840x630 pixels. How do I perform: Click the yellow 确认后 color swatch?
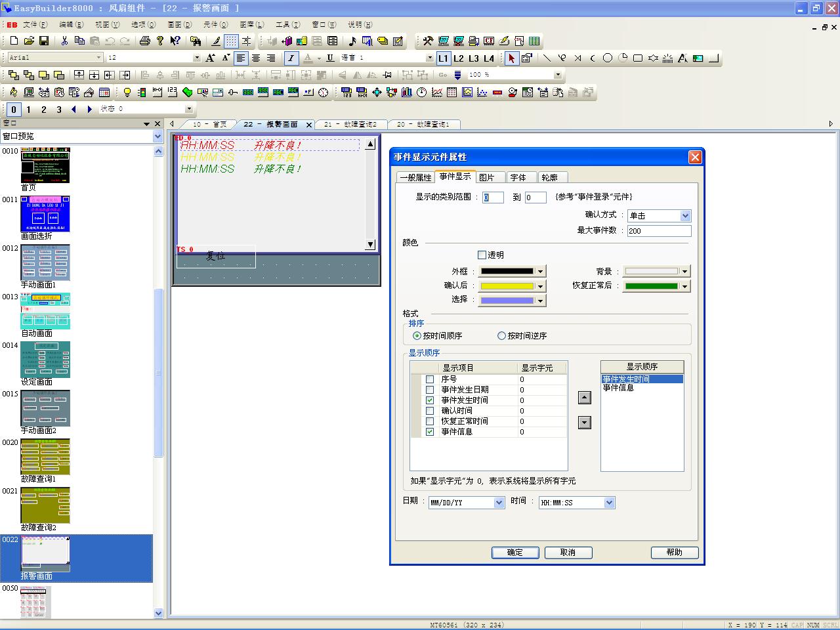coord(507,286)
